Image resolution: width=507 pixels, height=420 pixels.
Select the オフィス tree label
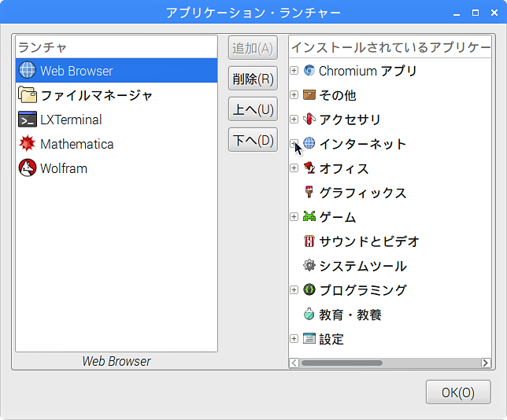[x=344, y=168]
